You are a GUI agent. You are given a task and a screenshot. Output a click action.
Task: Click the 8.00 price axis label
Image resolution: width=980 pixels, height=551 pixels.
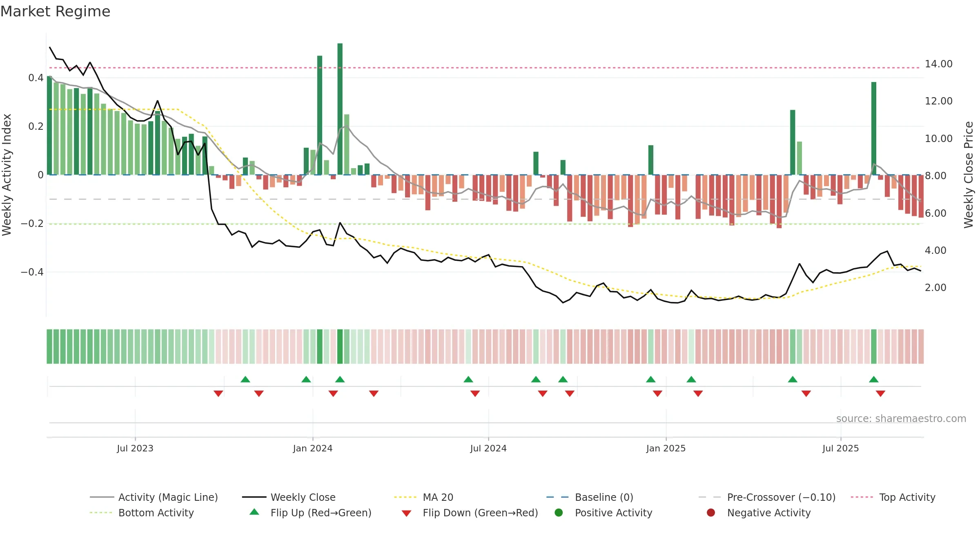click(x=935, y=176)
